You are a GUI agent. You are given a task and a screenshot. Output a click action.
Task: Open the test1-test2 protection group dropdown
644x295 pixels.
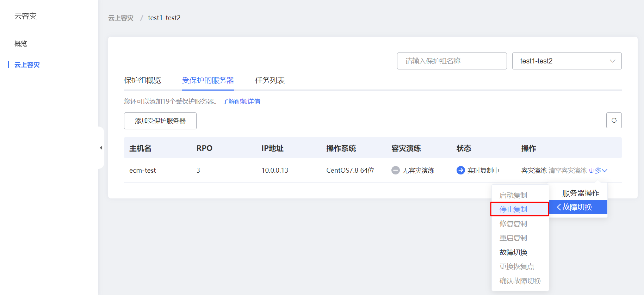[x=566, y=61]
